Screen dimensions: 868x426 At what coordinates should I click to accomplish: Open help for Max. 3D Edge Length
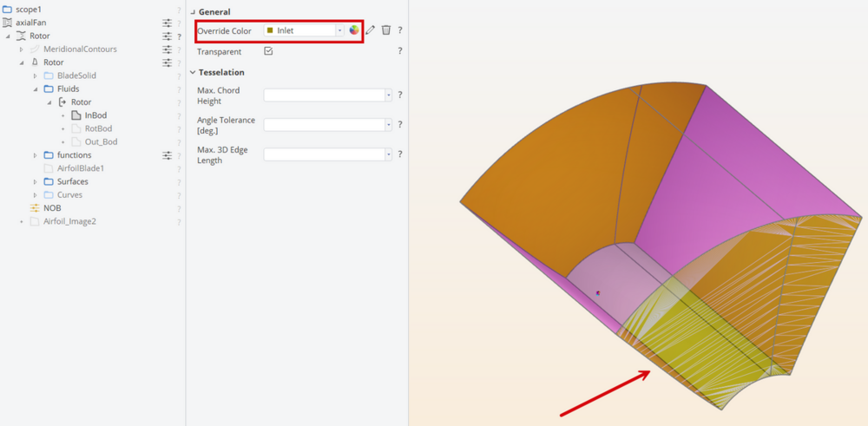click(399, 154)
